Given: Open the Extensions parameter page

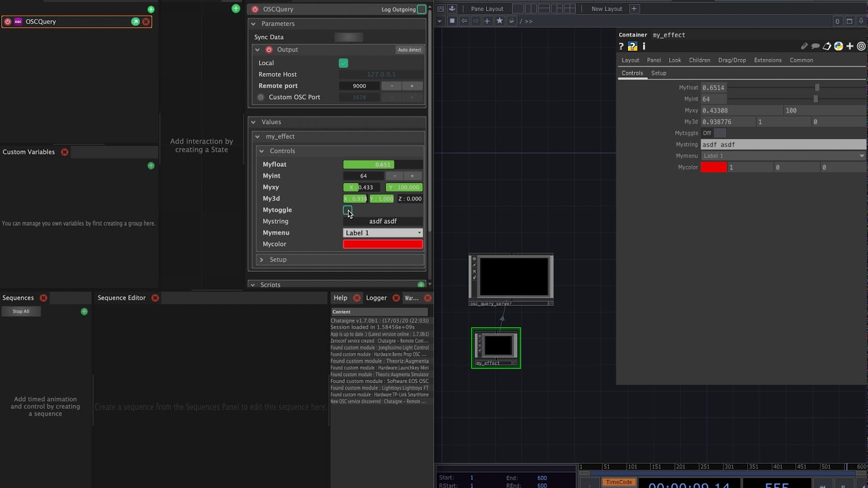Looking at the screenshot, I should (x=768, y=60).
